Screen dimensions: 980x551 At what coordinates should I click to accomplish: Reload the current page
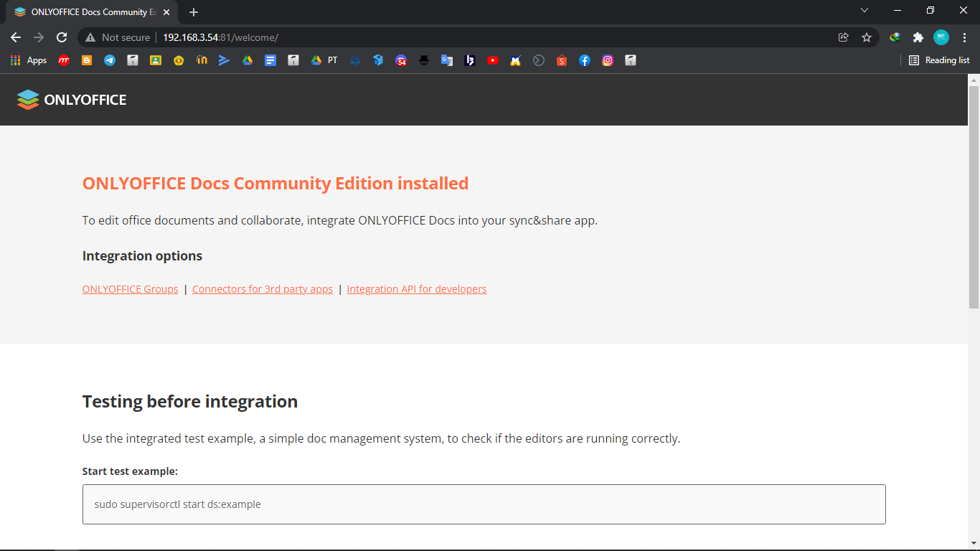(62, 37)
